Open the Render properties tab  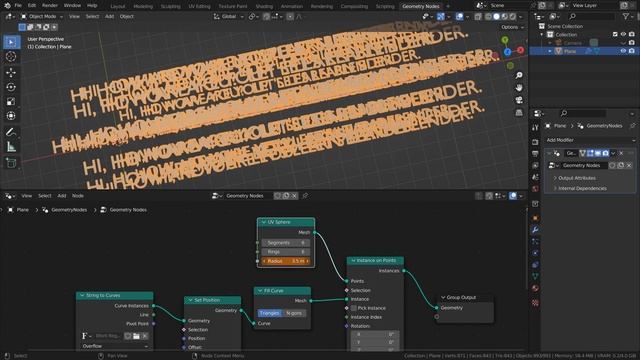click(535, 142)
